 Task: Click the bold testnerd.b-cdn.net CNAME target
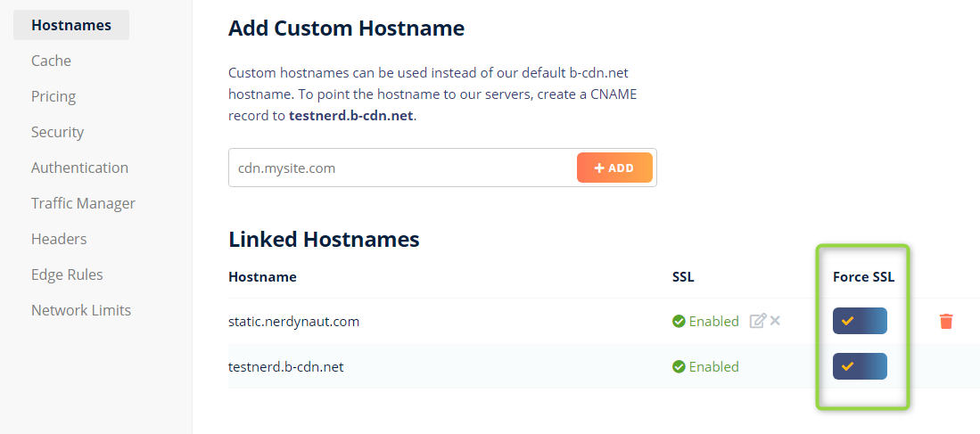pos(350,116)
